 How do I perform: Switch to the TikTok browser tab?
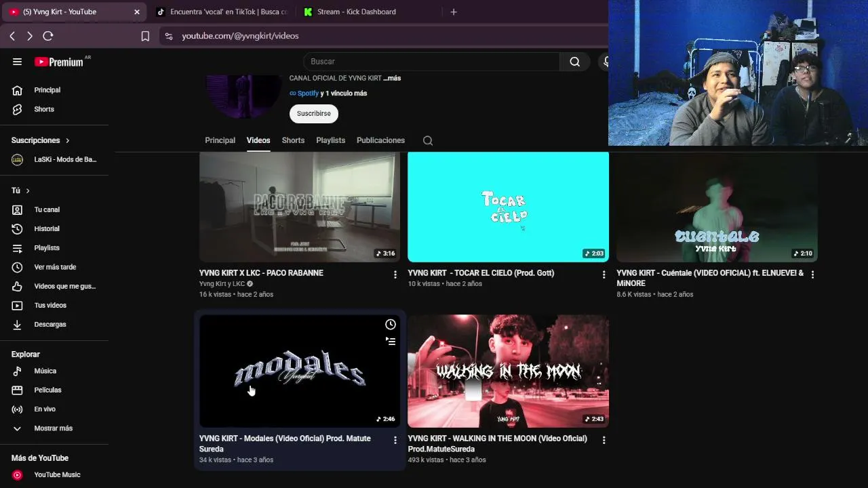(221, 12)
